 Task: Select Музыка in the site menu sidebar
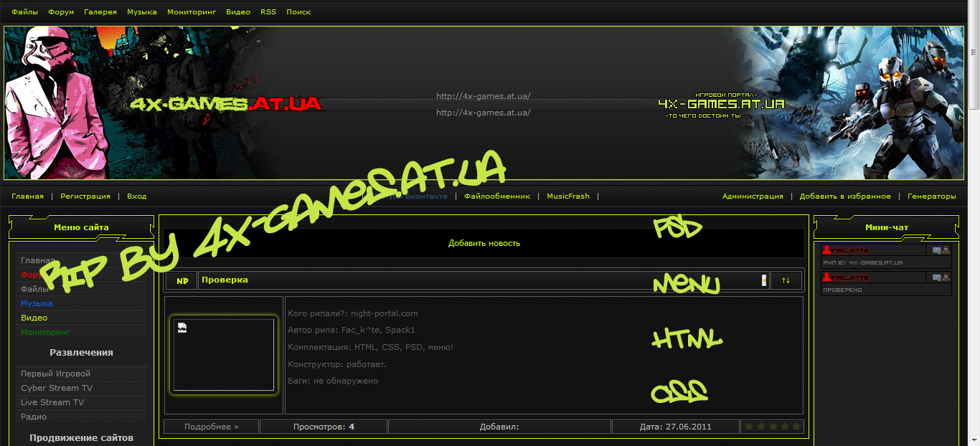tap(37, 303)
